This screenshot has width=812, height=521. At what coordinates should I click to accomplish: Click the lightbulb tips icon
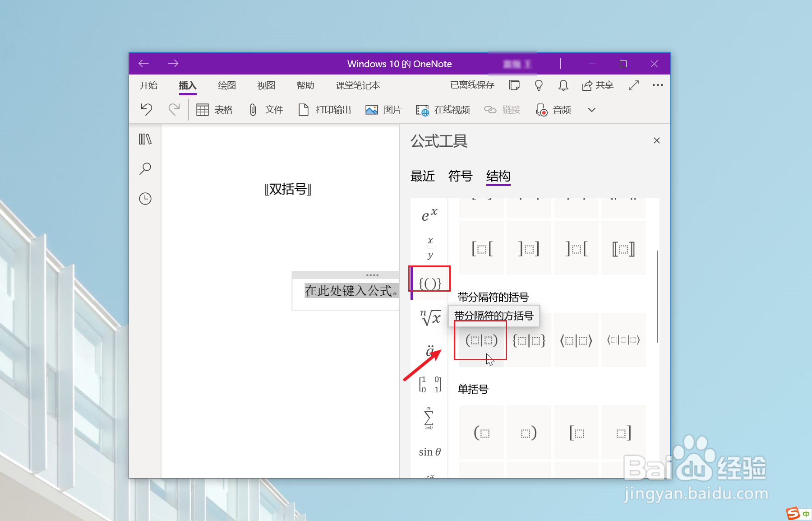coord(539,85)
